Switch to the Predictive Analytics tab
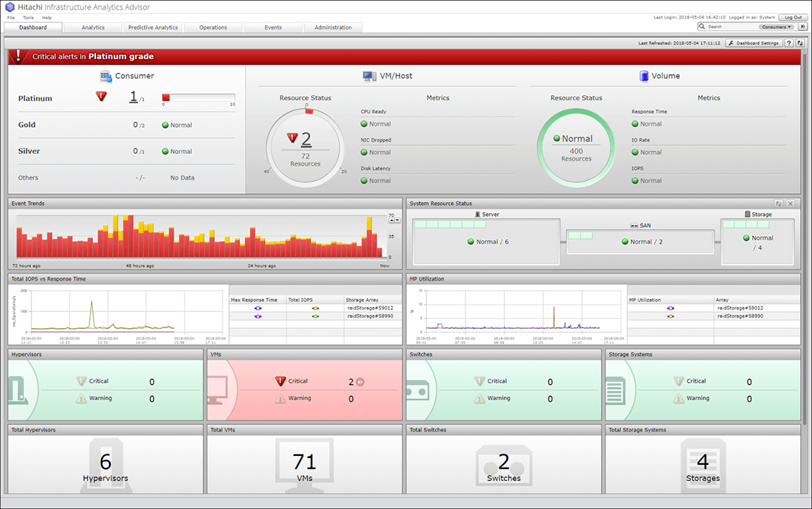This screenshot has height=509, width=812. pyautogui.click(x=152, y=27)
